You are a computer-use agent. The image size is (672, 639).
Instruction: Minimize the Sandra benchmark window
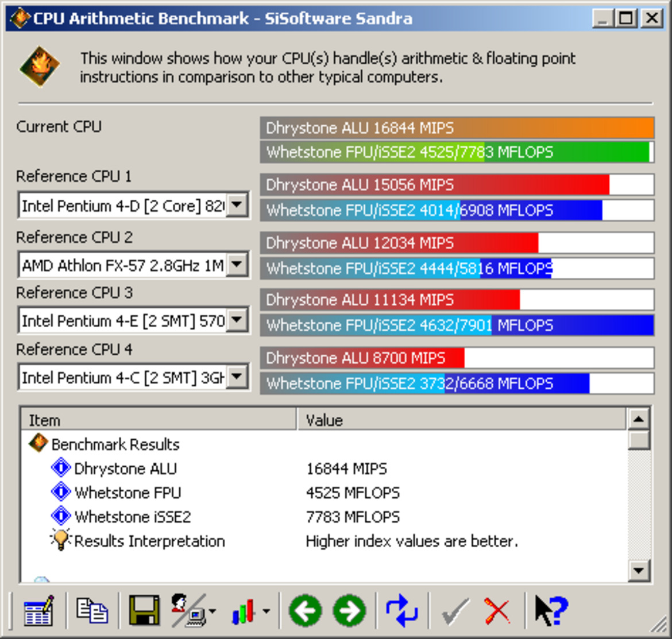coord(603,18)
